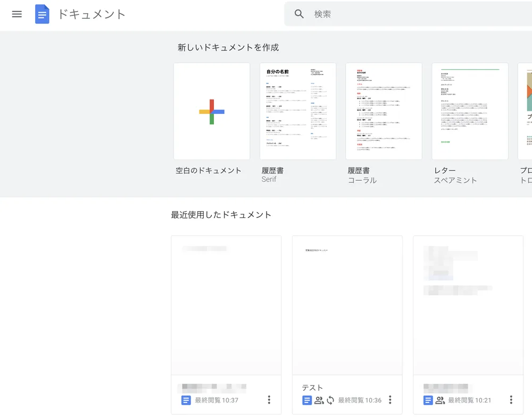Click the 履歴書 Serif label text
The image size is (532, 419).
(272, 175)
